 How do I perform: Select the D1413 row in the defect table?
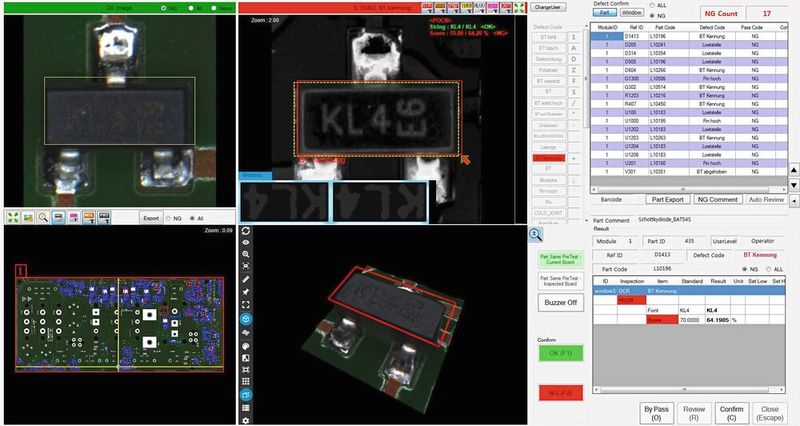688,36
